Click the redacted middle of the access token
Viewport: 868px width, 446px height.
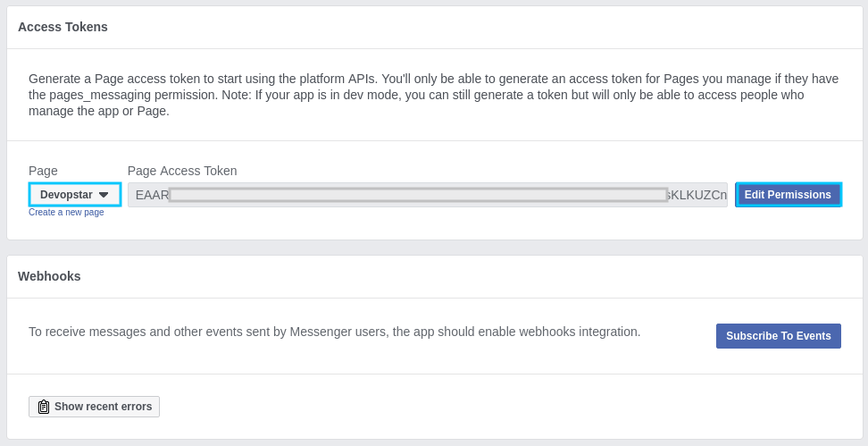point(418,195)
